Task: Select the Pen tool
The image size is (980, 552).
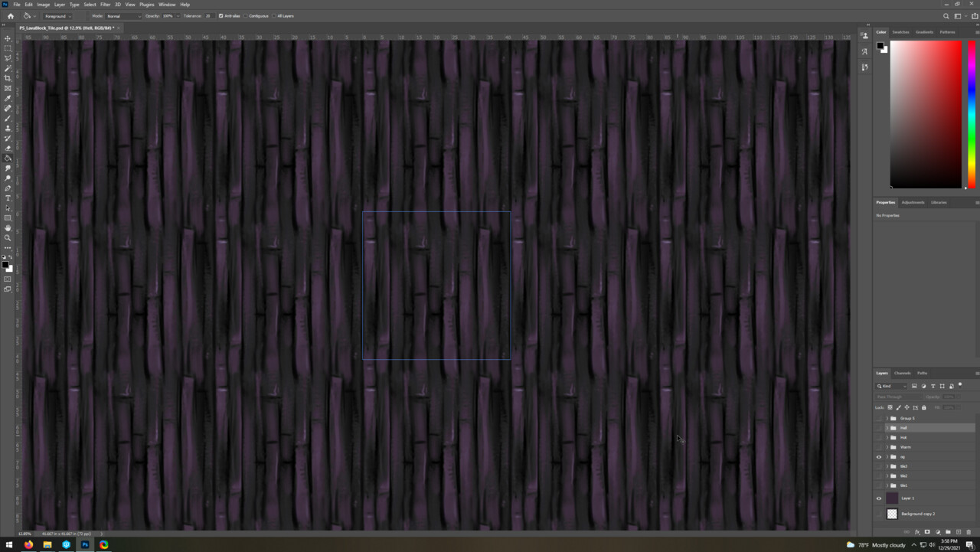Action: coord(8,188)
